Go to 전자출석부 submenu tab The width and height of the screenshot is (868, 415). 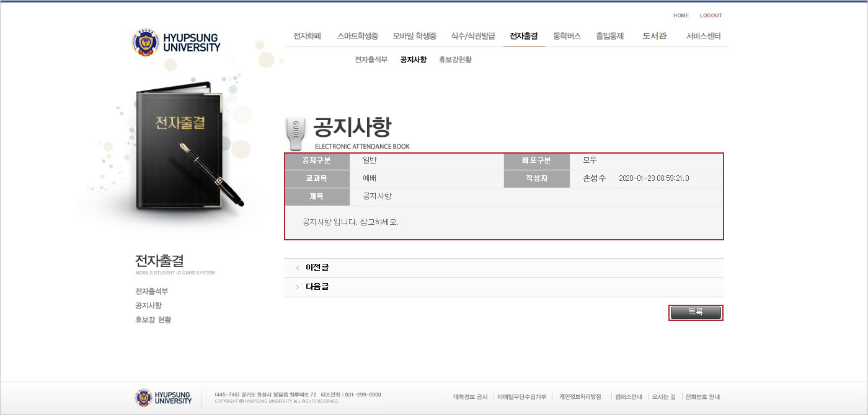pos(371,60)
